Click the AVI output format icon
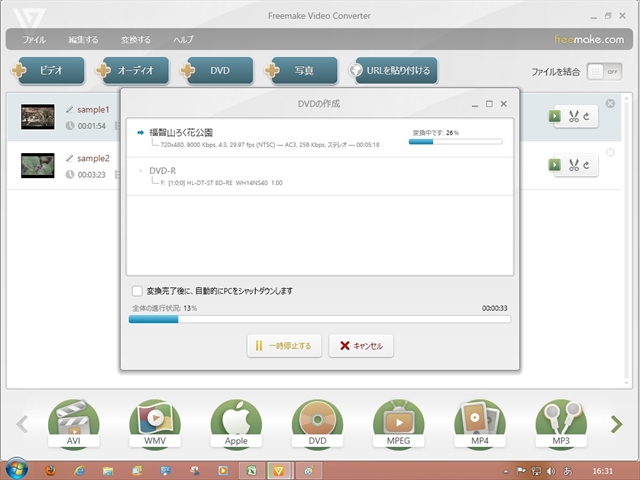 (x=74, y=423)
